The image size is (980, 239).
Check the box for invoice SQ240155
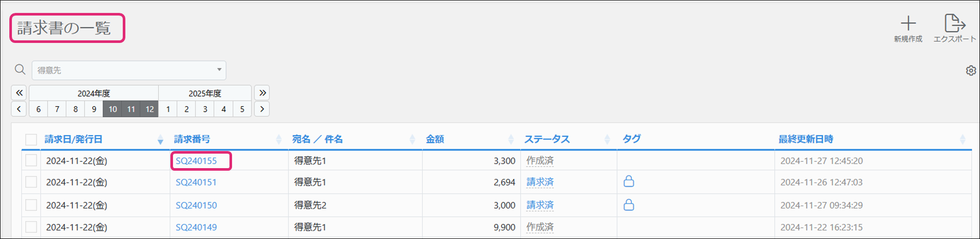click(x=31, y=160)
